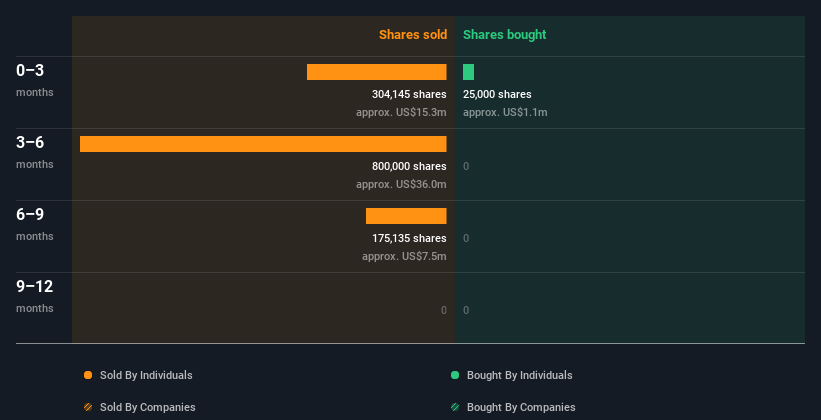The height and width of the screenshot is (420, 821).
Task: Click the Shares bought column header
Action: [x=505, y=35]
